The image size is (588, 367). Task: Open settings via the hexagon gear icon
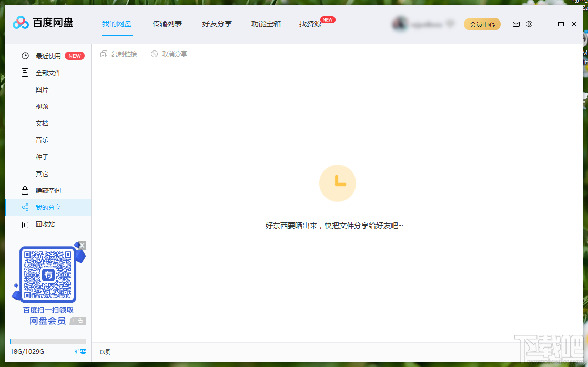tap(529, 24)
